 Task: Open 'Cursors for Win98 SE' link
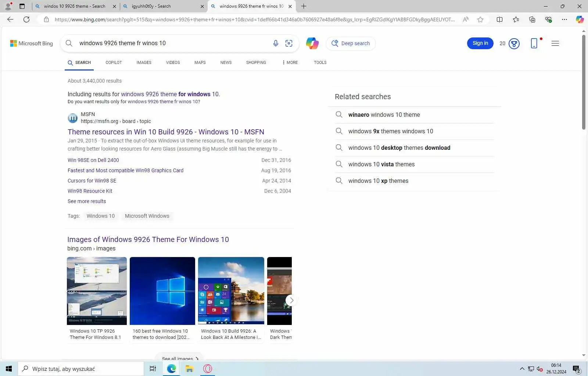pos(92,181)
